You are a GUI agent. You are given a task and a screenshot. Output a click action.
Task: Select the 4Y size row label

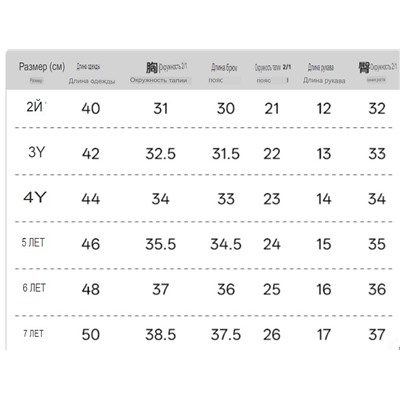[35, 197]
